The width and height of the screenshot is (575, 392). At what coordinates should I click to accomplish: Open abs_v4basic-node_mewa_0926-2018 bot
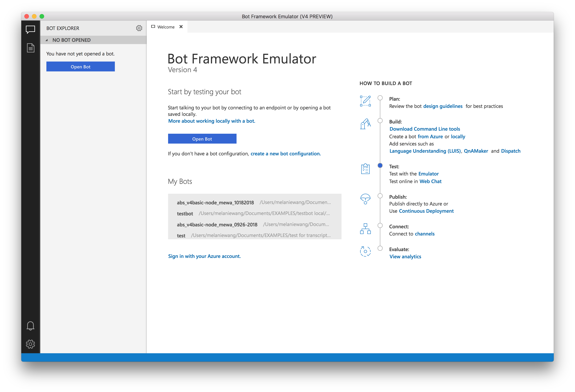[x=254, y=224]
